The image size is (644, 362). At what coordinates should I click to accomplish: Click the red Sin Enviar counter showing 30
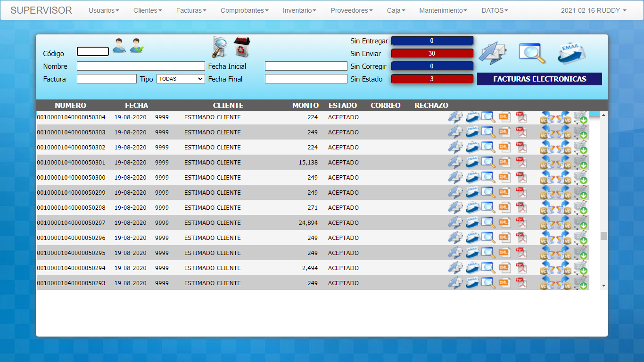(432, 54)
